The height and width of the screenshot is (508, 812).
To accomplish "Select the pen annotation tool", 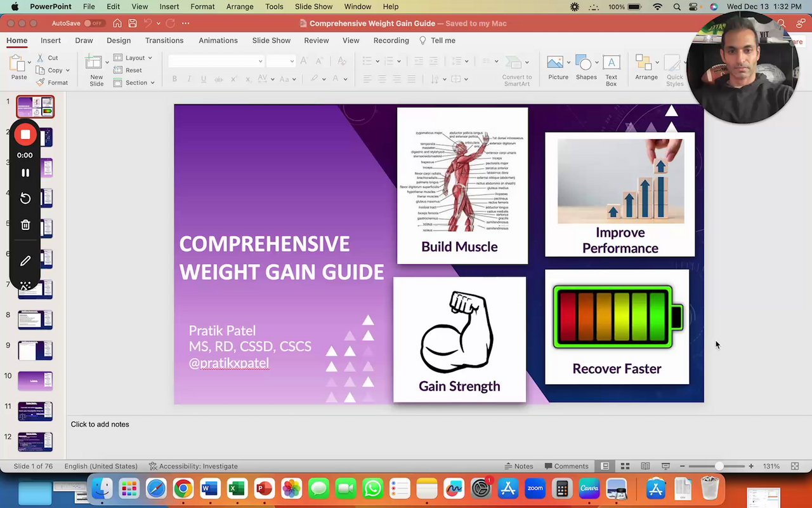I will click(25, 260).
